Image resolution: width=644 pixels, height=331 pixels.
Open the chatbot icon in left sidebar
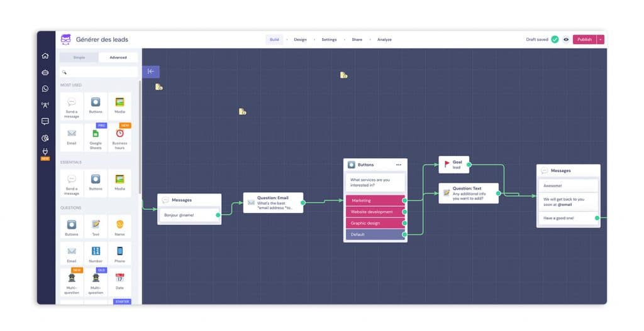click(x=45, y=72)
